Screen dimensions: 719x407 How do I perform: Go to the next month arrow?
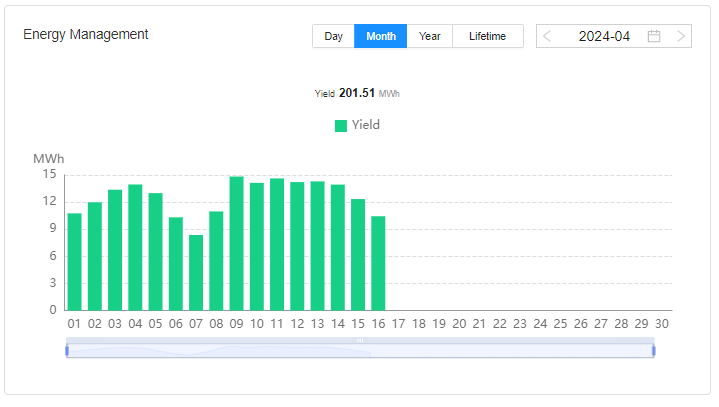point(681,36)
